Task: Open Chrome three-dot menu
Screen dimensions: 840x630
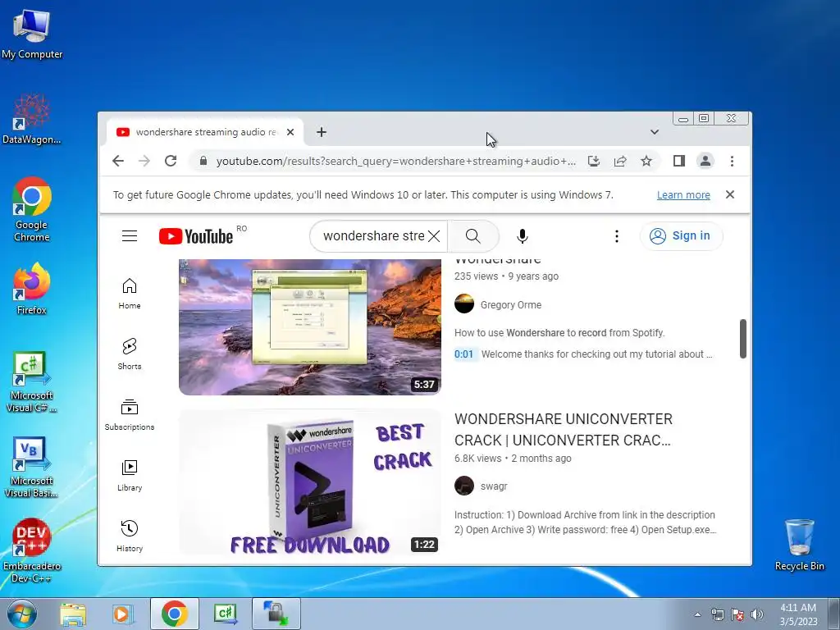Action: [732, 161]
